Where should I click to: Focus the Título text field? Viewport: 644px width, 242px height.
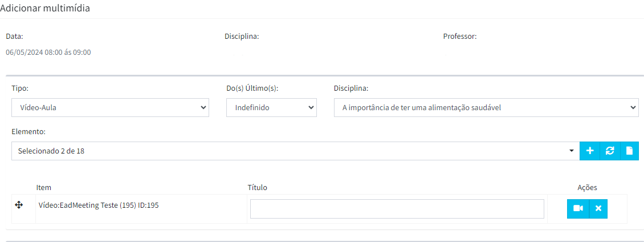point(397,209)
